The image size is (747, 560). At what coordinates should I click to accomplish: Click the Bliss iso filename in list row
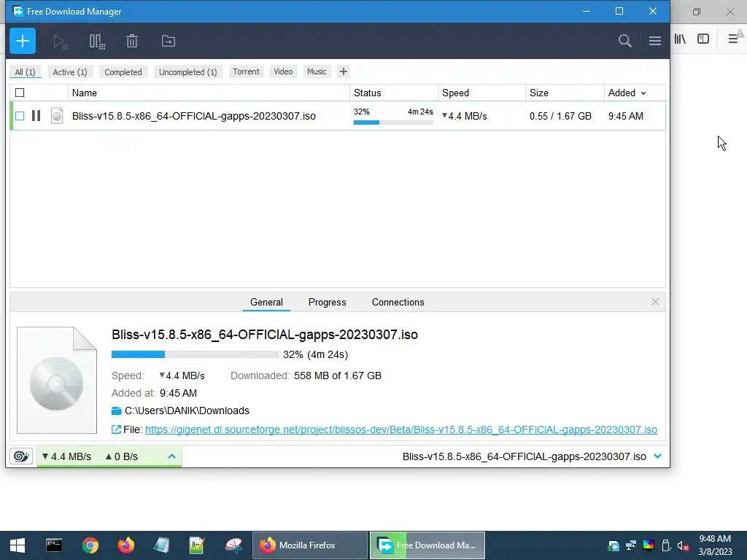click(194, 116)
